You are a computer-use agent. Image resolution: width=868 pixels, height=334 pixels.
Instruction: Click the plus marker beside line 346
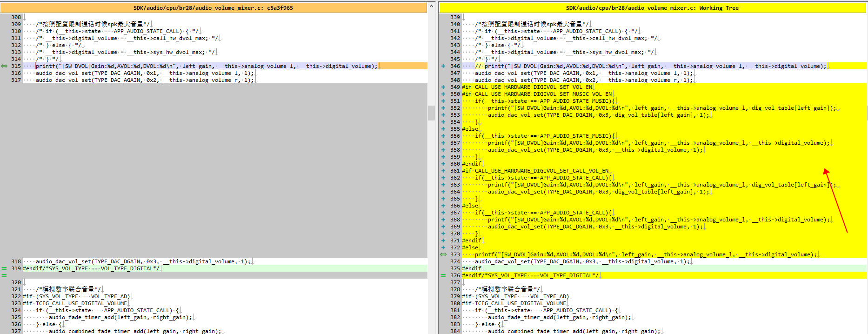click(443, 66)
